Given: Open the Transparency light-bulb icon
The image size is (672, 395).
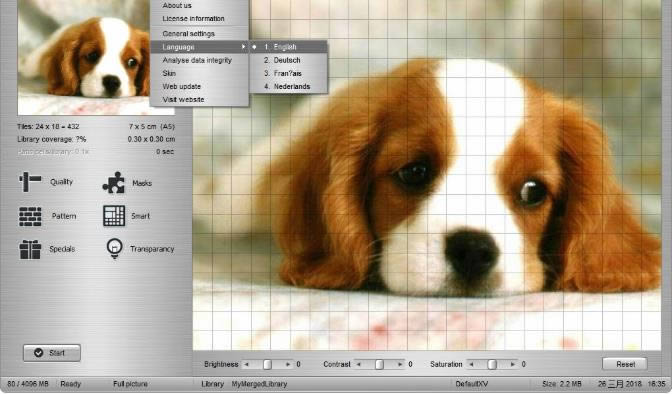Looking at the screenshot, I should click(x=114, y=248).
